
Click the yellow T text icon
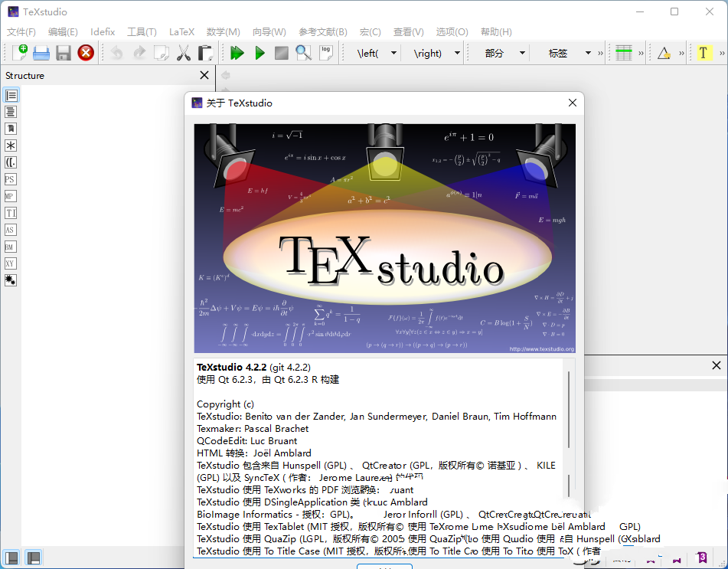click(704, 53)
